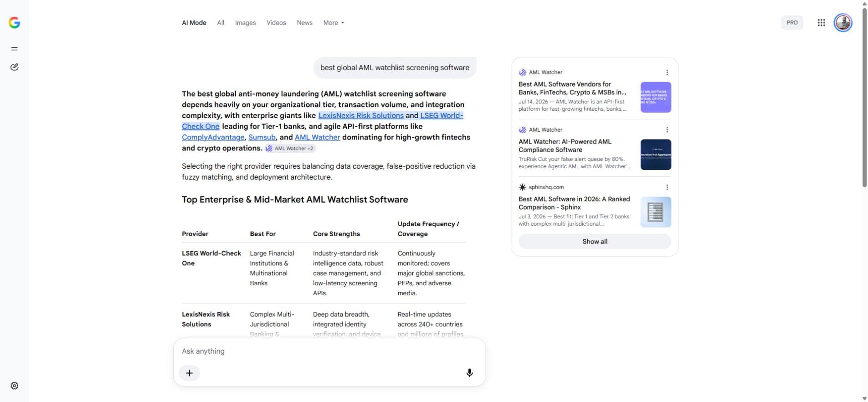
Task: Click the Top Enterprise & Mid-Market heading
Action: click(x=295, y=200)
